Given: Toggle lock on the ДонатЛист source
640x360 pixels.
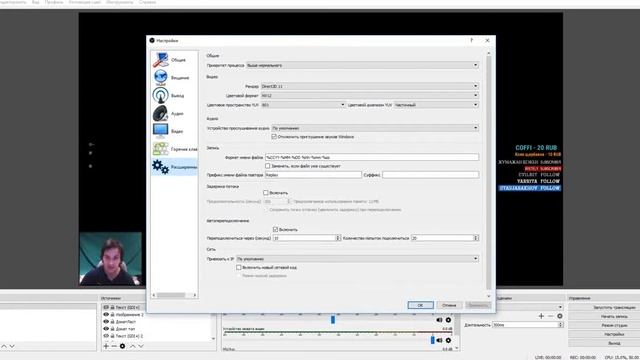Looking at the screenshot, I should click(x=112, y=322).
